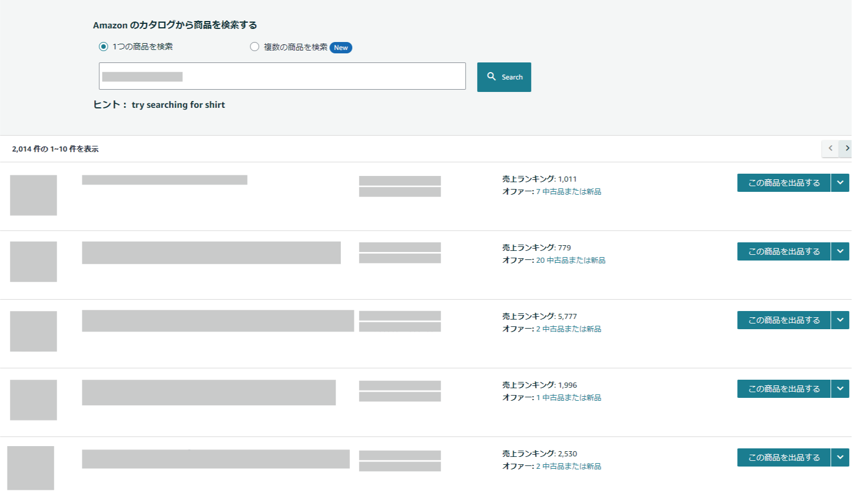This screenshot has height=504, width=852.
Task: Go to the previous results page arrow
Action: click(830, 148)
